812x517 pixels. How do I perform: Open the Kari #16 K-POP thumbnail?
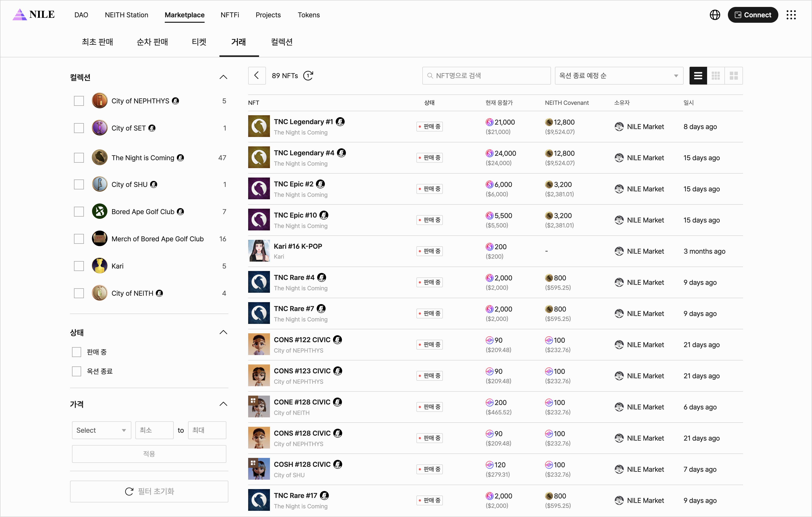(x=259, y=251)
